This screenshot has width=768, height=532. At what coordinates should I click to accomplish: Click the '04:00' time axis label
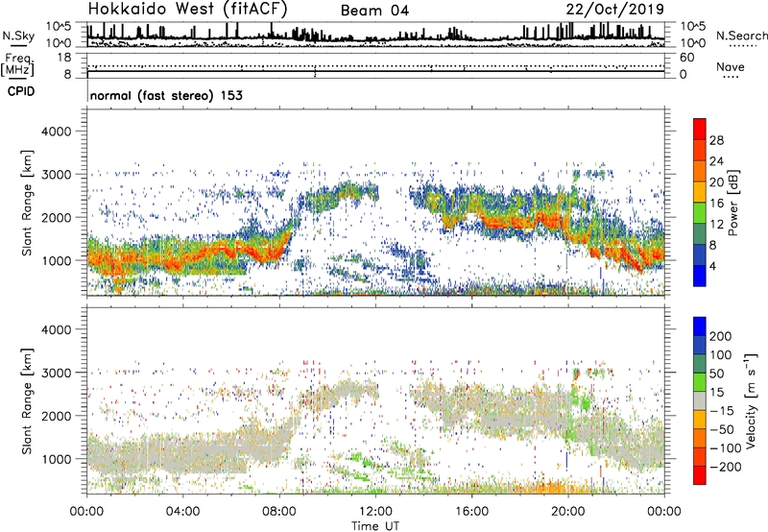pyautogui.click(x=182, y=512)
